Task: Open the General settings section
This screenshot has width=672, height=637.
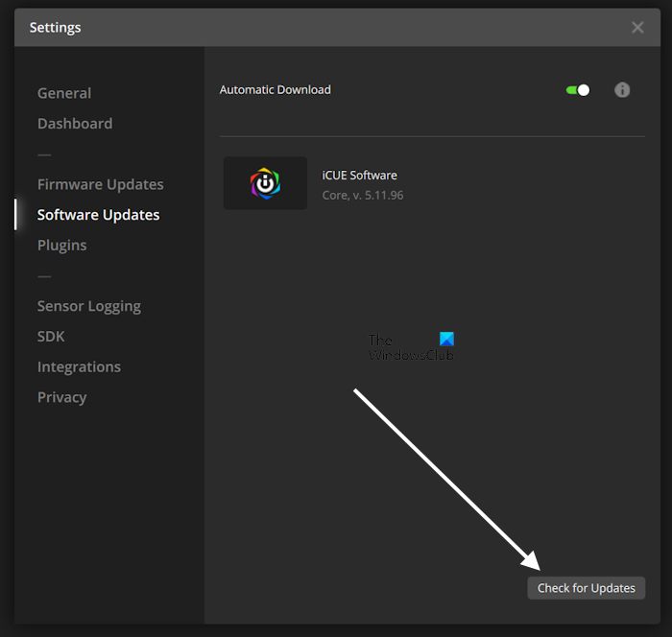Action: click(x=64, y=93)
